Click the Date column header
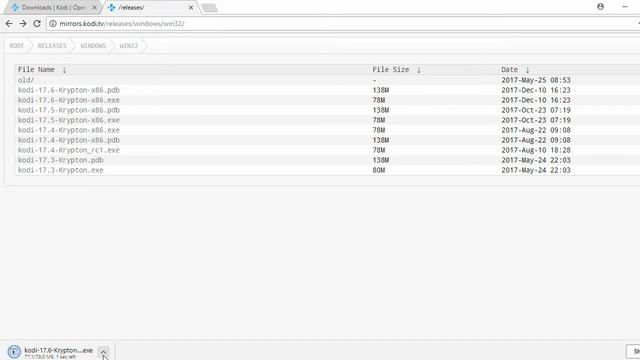 click(x=509, y=70)
